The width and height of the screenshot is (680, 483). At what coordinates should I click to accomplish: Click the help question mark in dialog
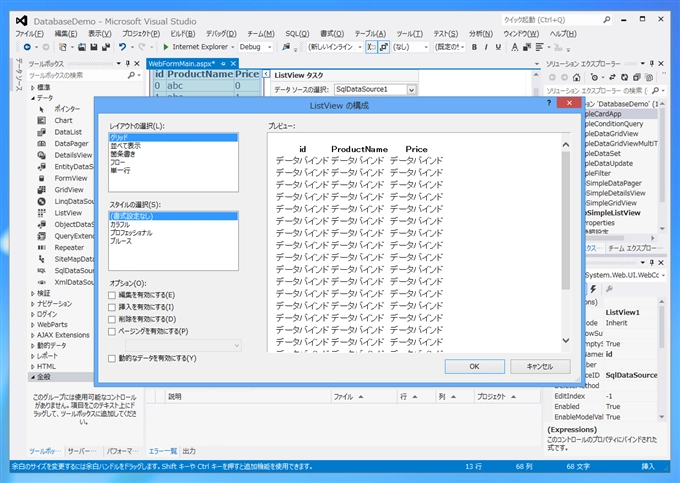coord(549,103)
